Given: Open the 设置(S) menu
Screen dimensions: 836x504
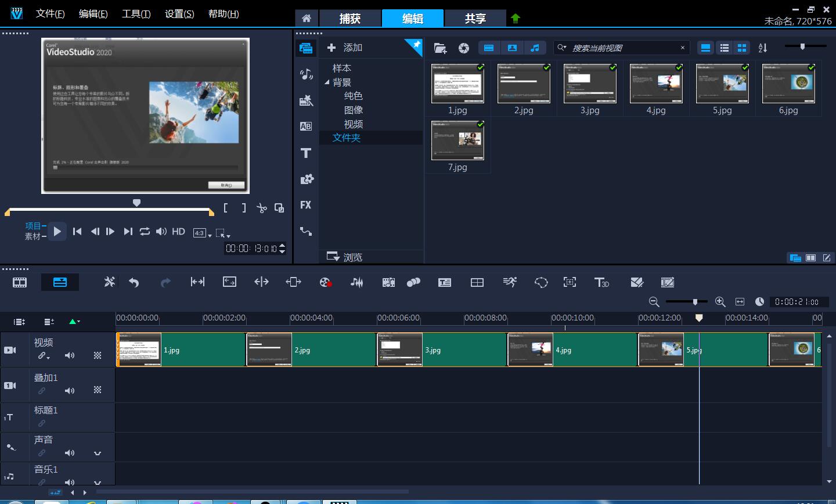Looking at the screenshot, I should (x=179, y=13).
